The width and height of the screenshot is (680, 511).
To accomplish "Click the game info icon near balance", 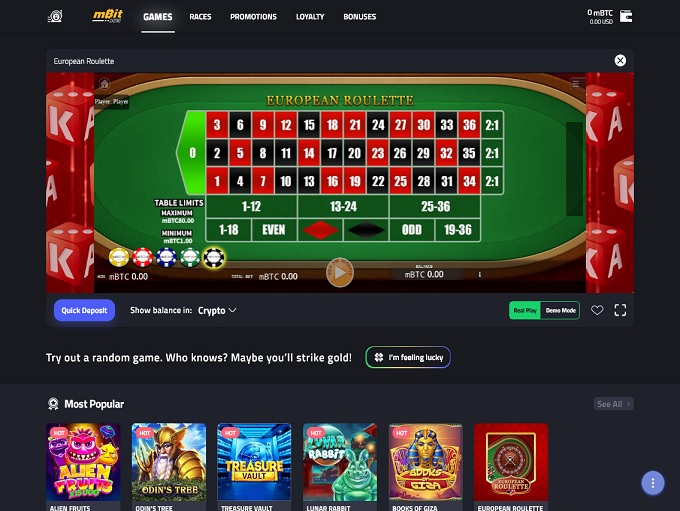I will 479,275.
